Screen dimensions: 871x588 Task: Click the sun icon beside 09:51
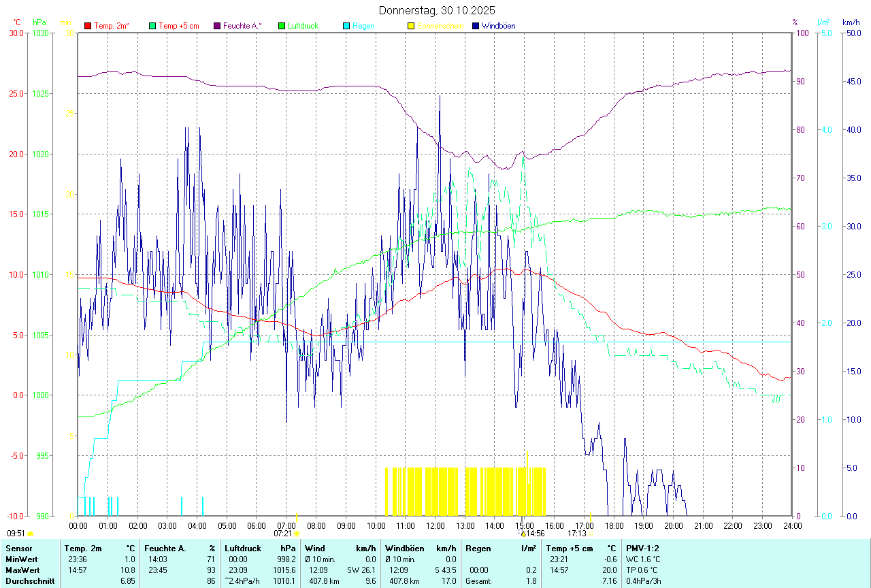30,534
